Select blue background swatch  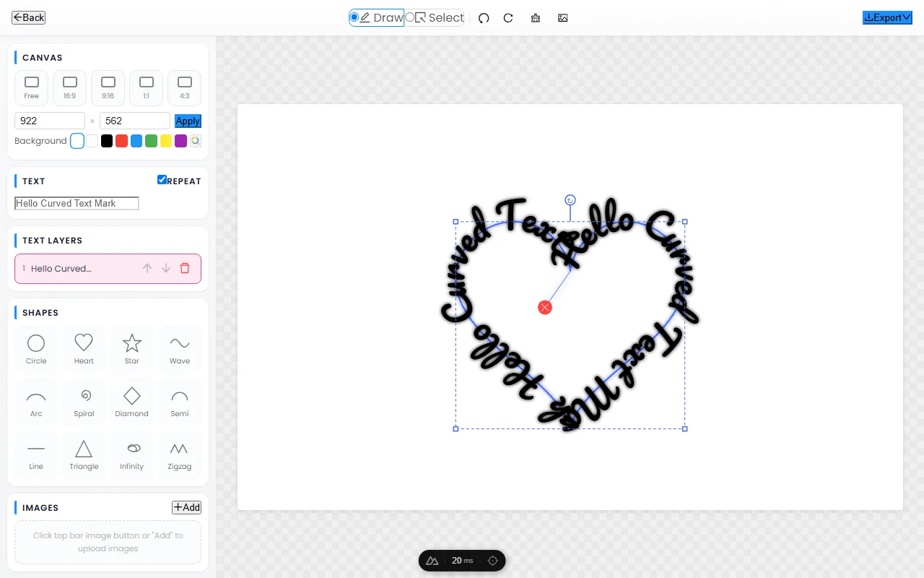tap(136, 141)
